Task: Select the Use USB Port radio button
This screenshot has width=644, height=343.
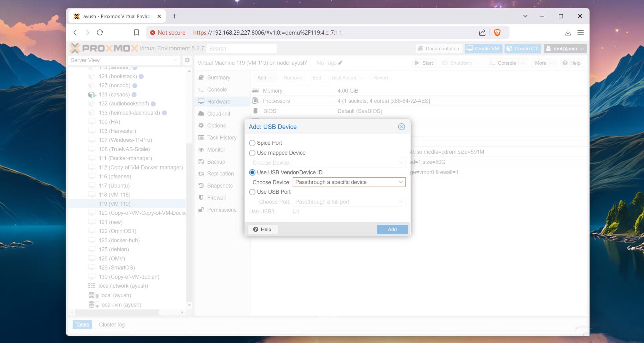Action: [x=252, y=192]
